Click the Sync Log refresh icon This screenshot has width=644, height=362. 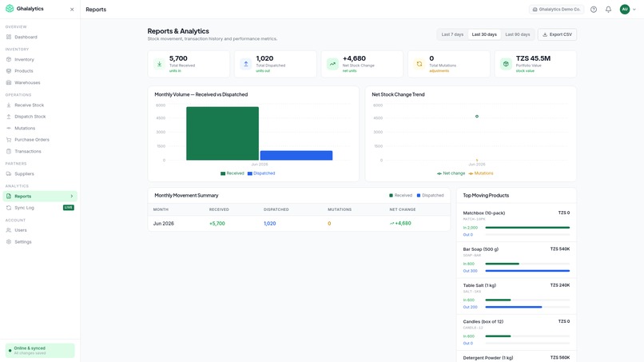click(x=9, y=208)
